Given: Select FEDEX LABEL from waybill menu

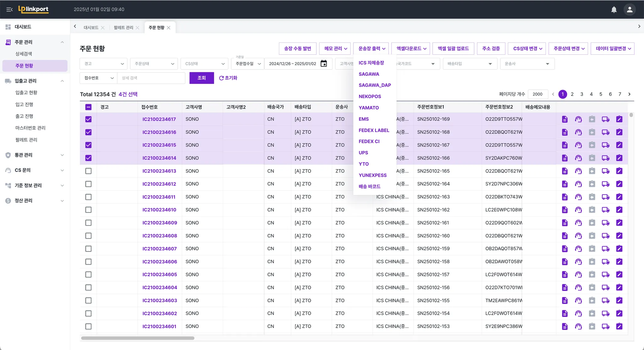Looking at the screenshot, I should tap(374, 130).
